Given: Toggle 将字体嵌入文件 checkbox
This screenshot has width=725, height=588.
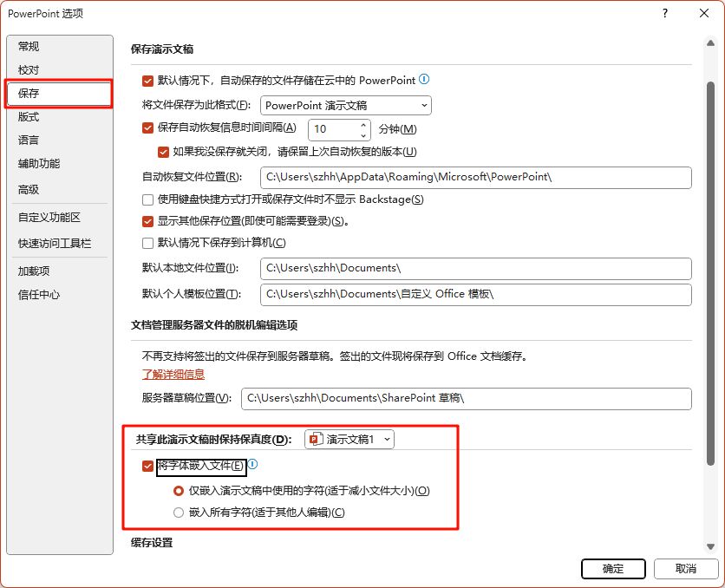Looking at the screenshot, I should 147,466.
